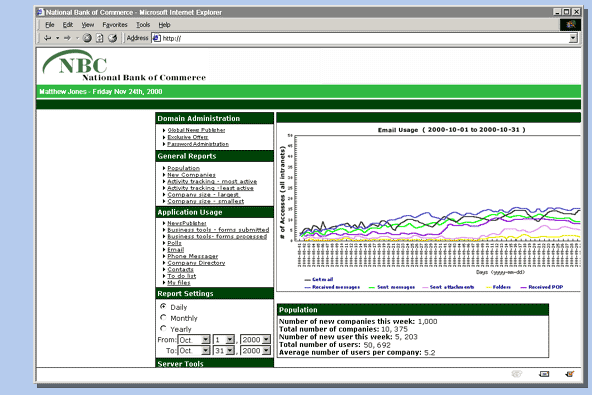Click the Refresh page icon
The image size is (592, 395).
100,38
